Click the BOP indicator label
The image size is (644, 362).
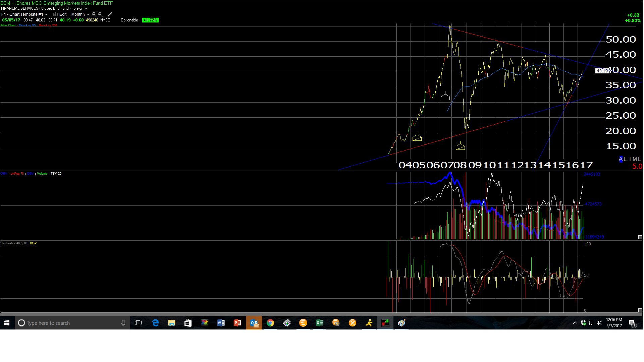click(x=33, y=243)
